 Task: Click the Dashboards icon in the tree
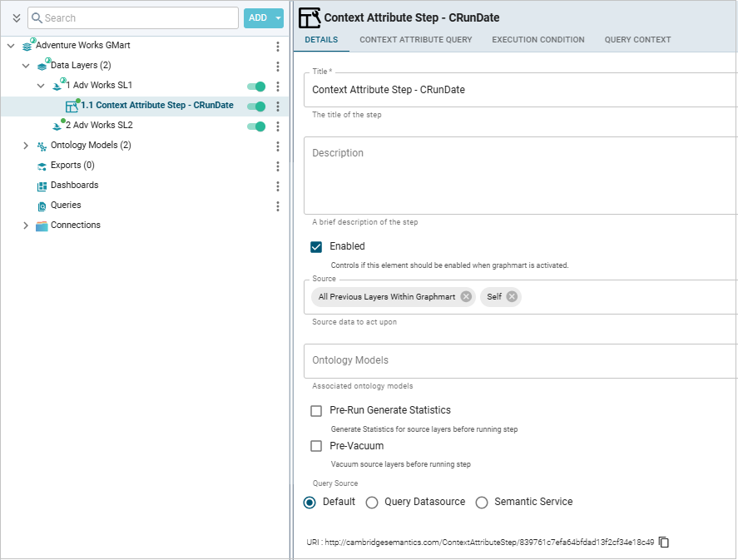click(x=42, y=186)
